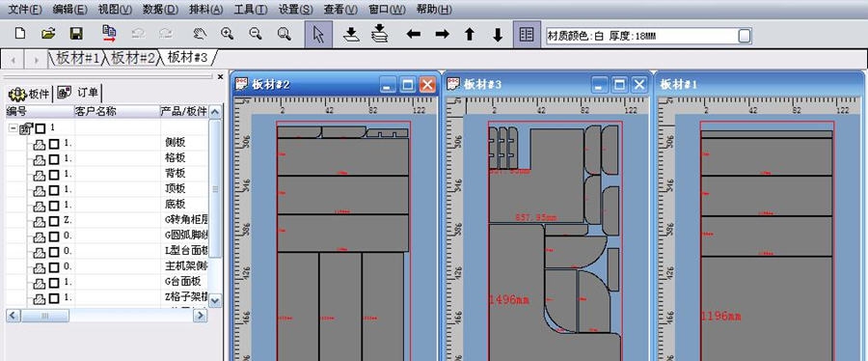Click the tab strip scroll-left arrow

(x=13, y=59)
